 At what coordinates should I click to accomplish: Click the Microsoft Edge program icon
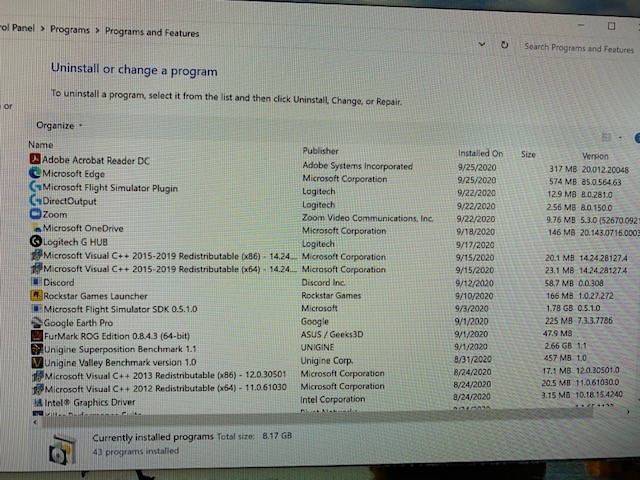[35, 173]
